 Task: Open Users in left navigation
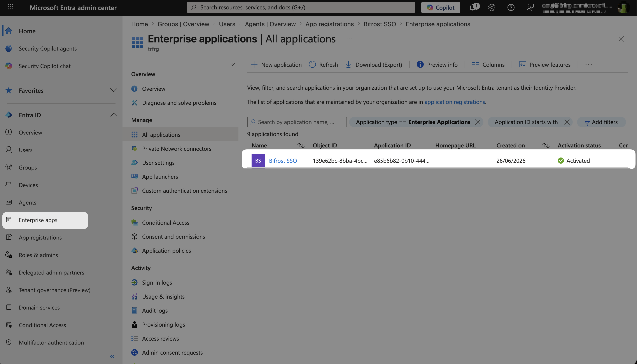[x=26, y=150]
